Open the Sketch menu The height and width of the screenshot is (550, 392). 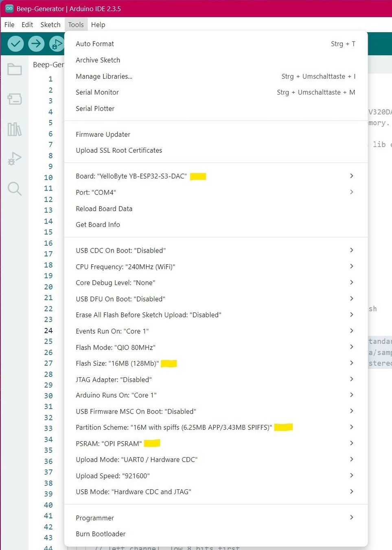tap(50, 25)
